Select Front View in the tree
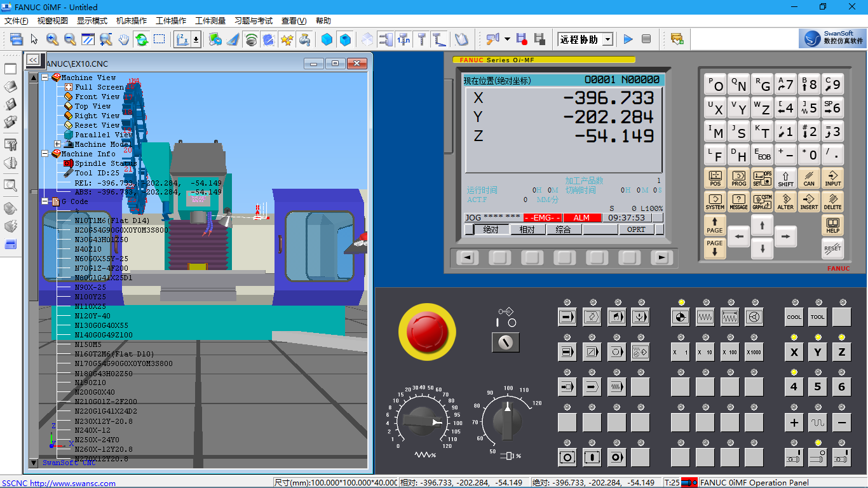Screen dimensions: 868x488 97,97
